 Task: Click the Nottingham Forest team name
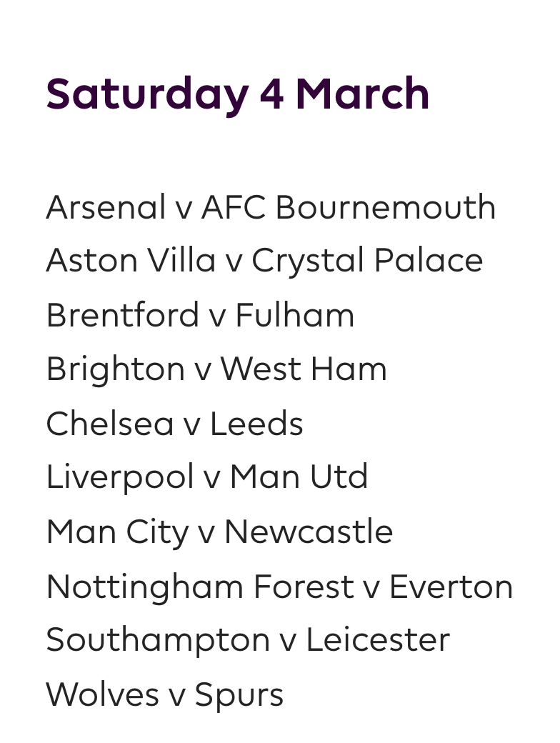pos(199,587)
